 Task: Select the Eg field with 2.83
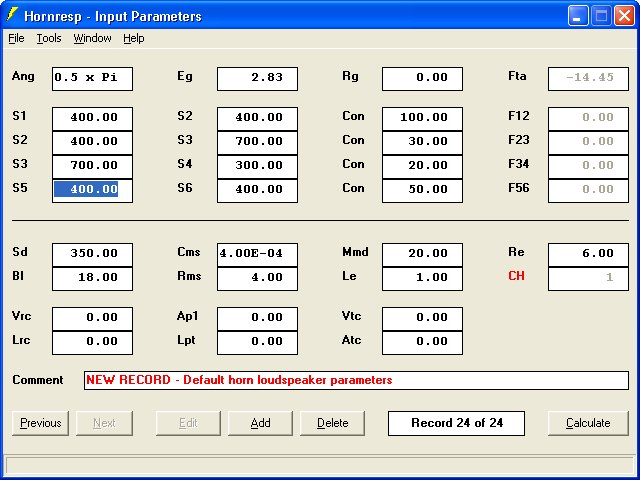coord(258,79)
